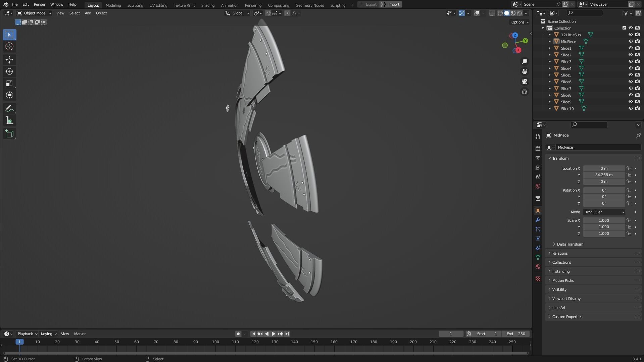Screen dimensions: 644x362
Task: Switch to the UV Editing workspace tab
Action: [158, 5]
